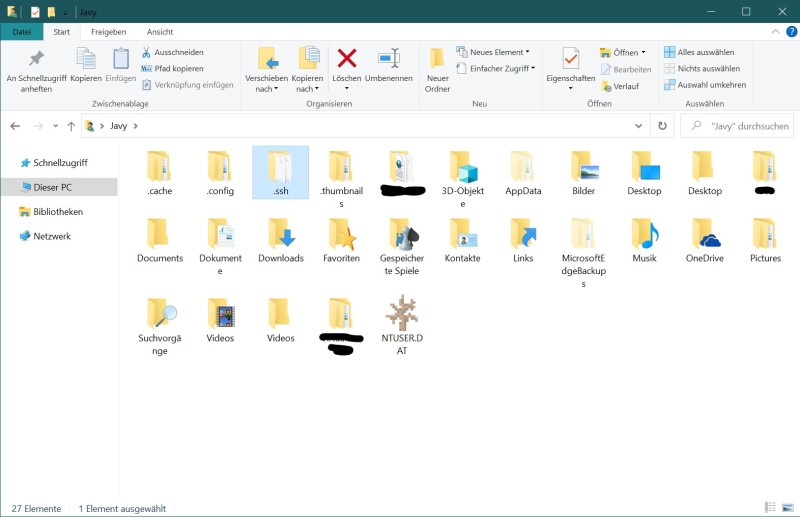Image resolution: width=800 pixels, height=517 pixels.
Task: Open Eigenschaften properties in ribbon
Action: tap(571, 63)
